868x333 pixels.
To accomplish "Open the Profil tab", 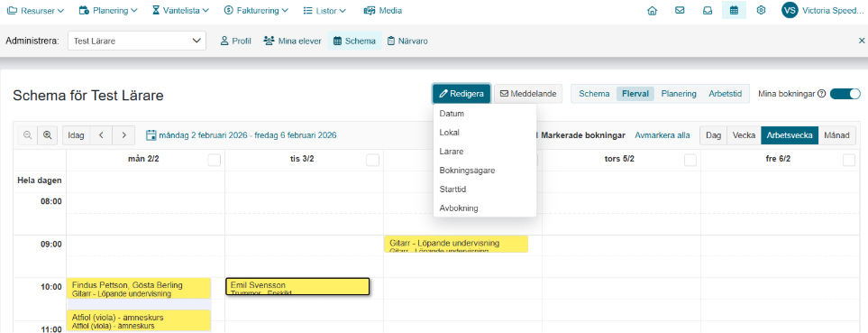I will click(x=236, y=41).
